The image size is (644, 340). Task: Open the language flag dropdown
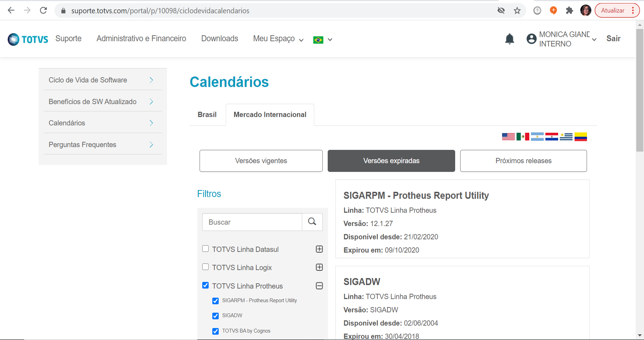tap(323, 40)
